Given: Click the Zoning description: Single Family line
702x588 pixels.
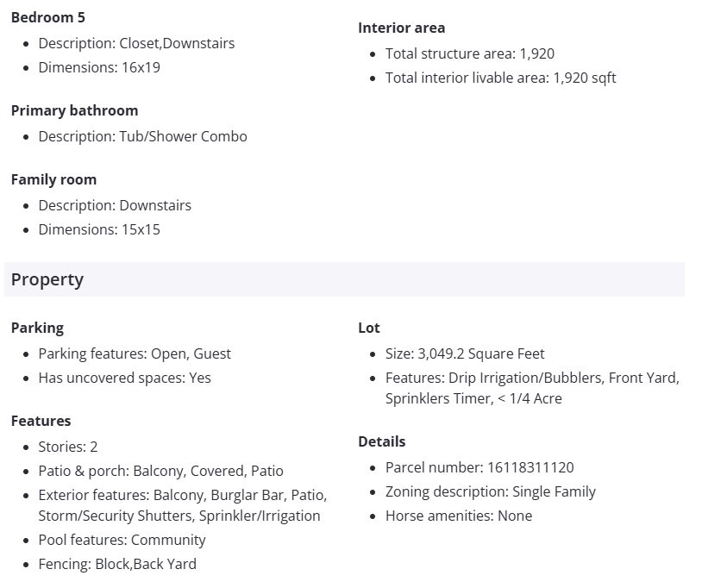Looking at the screenshot, I should pos(490,491).
